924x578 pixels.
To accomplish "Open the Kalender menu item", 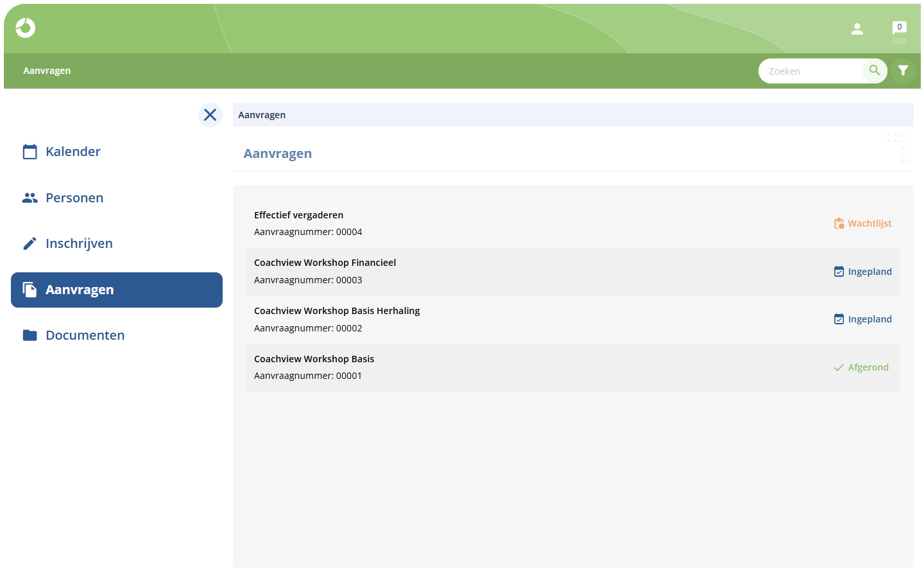I will tap(117, 152).
